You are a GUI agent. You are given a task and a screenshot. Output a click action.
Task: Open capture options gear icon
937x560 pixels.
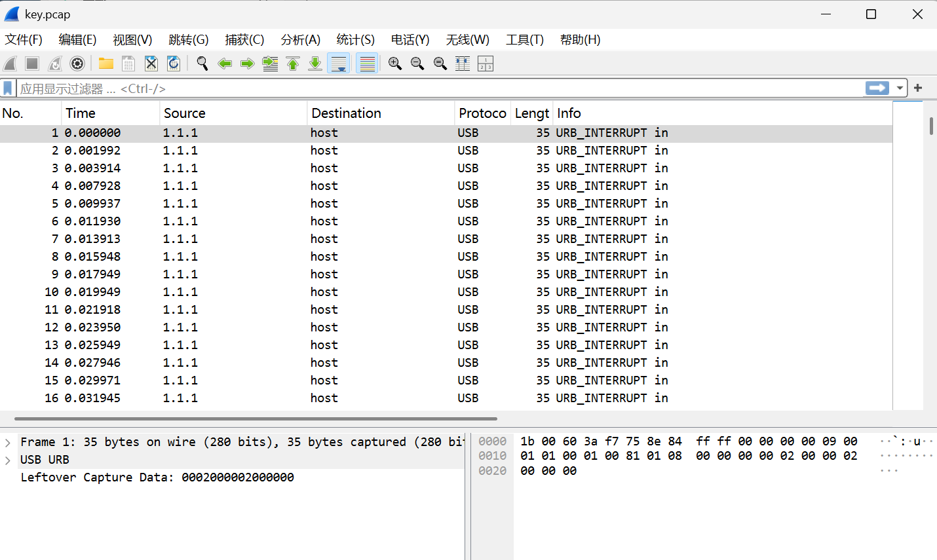77,64
